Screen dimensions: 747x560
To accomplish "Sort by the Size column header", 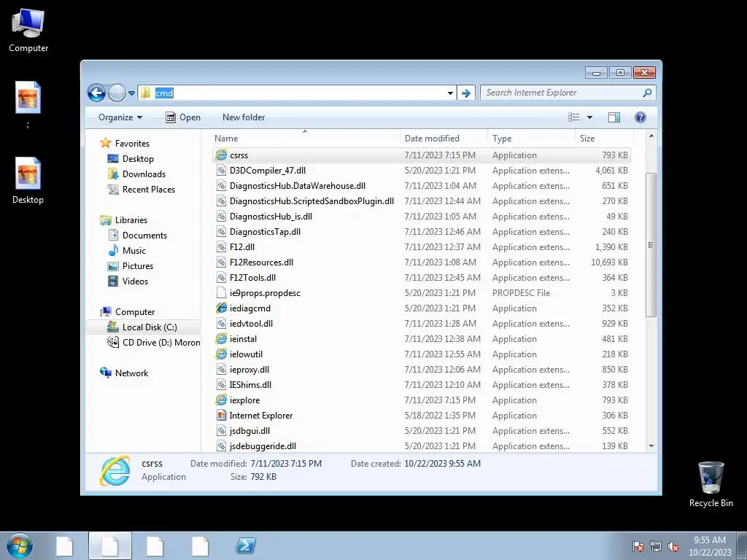I will click(x=603, y=139).
